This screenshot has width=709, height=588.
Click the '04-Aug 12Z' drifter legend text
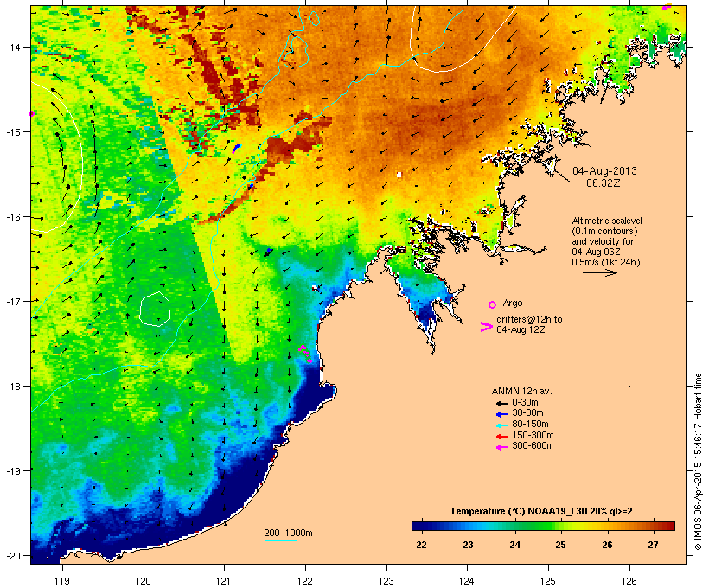[521, 329]
